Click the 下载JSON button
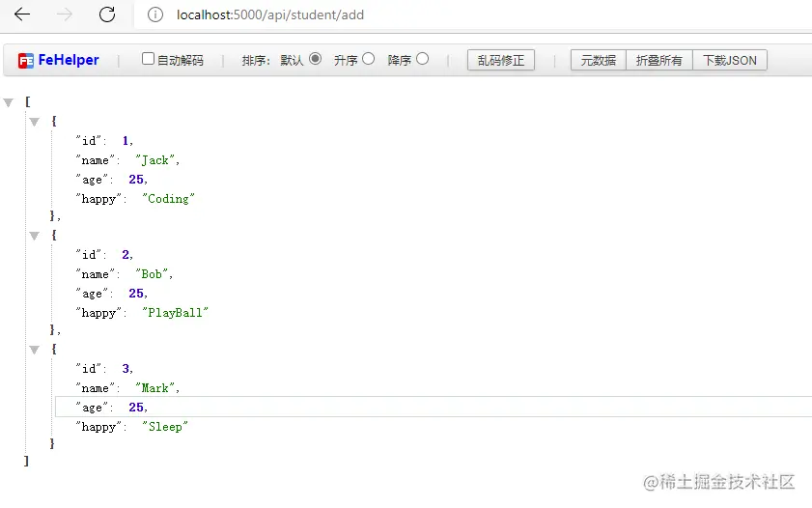The image size is (812, 508). tap(730, 60)
